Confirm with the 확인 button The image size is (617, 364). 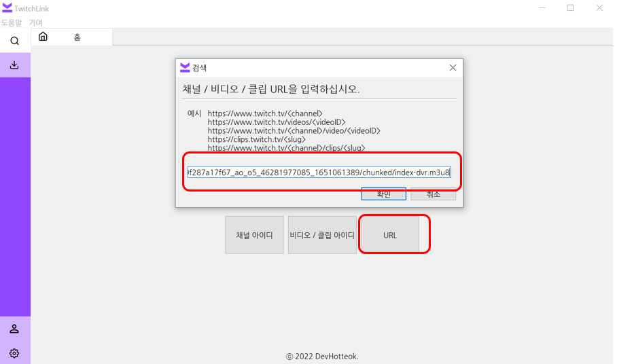(x=384, y=194)
